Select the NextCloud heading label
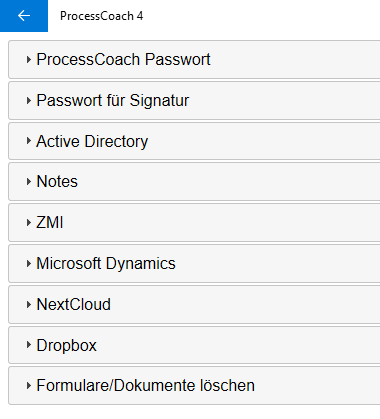The image size is (380, 419). point(73,305)
